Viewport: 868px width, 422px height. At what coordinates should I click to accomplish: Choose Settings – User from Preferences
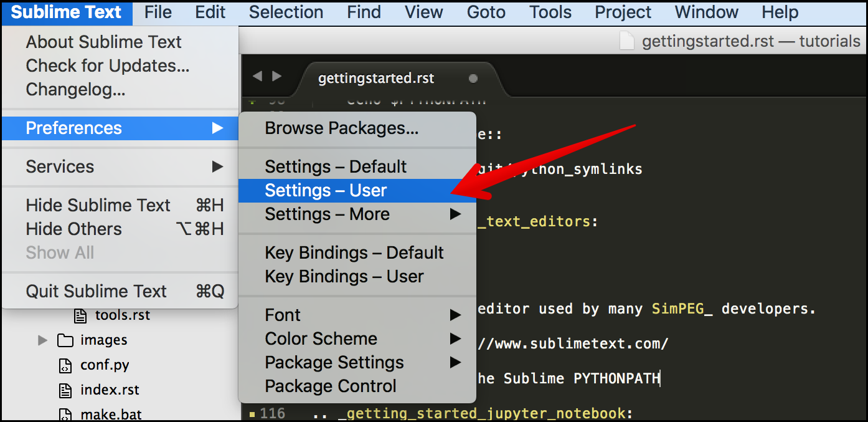pyautogui.click(x=326, y=191)
